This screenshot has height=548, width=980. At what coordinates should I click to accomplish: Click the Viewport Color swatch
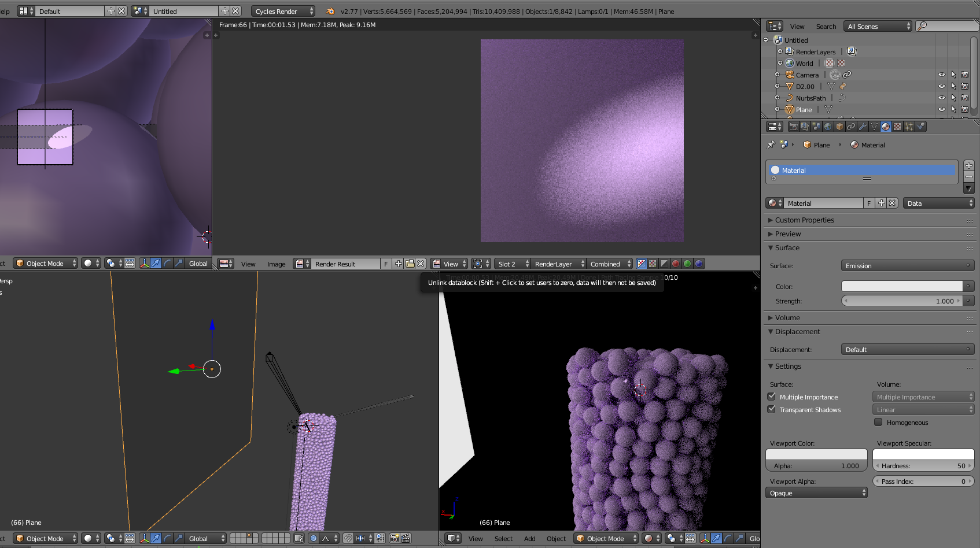(x=816, y=454)
